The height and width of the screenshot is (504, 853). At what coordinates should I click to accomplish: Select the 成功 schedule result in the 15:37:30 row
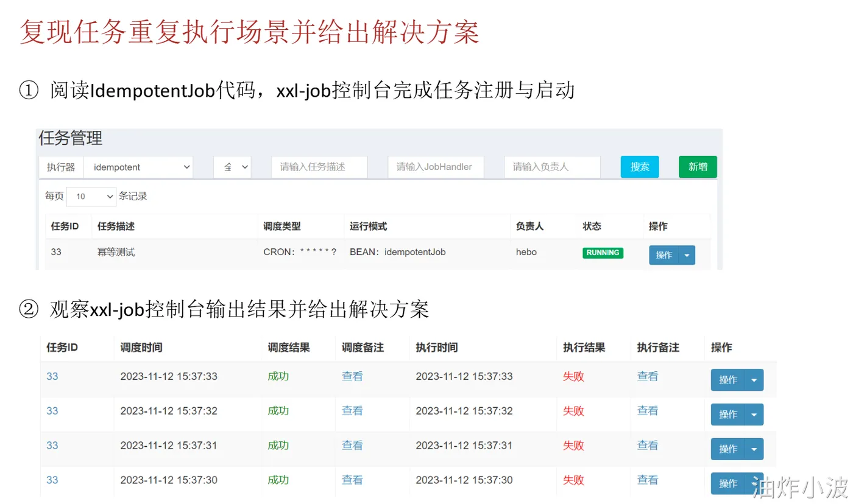point(278,480)
